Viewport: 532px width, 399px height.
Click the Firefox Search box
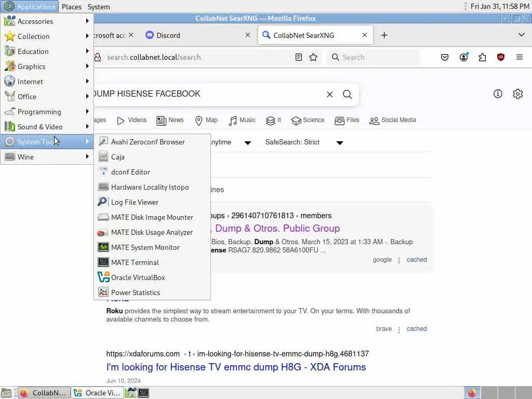pos(373,57)
